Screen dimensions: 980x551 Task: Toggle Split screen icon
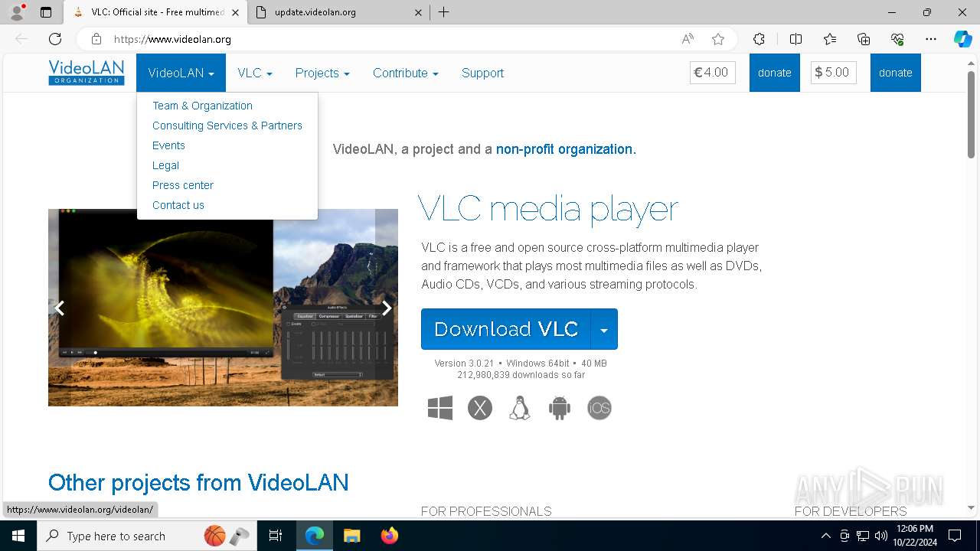(x=795, y=39)
